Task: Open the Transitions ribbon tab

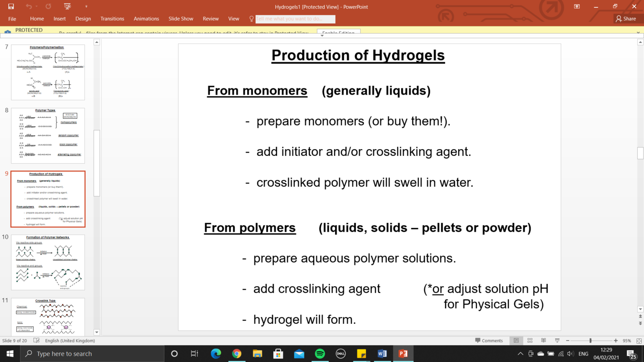Action: 112,19
